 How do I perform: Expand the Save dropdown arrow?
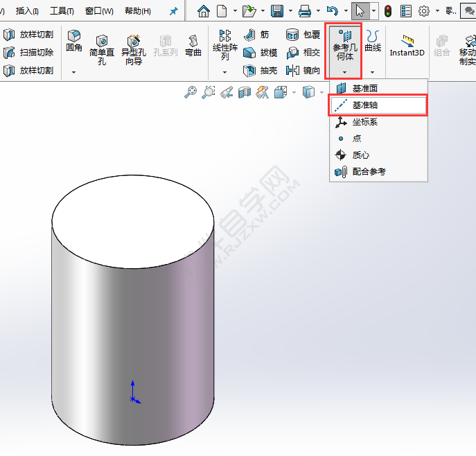290,11
